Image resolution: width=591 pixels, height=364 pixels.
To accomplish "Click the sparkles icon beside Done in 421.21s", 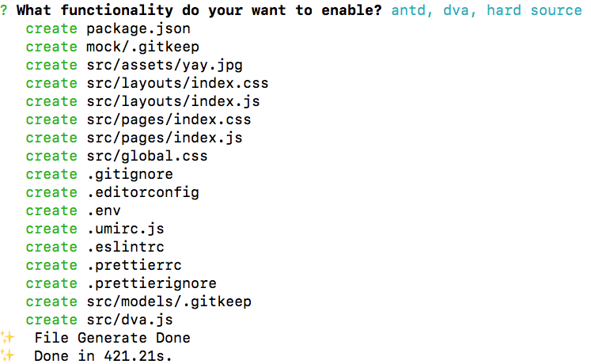I will point(7,355).
